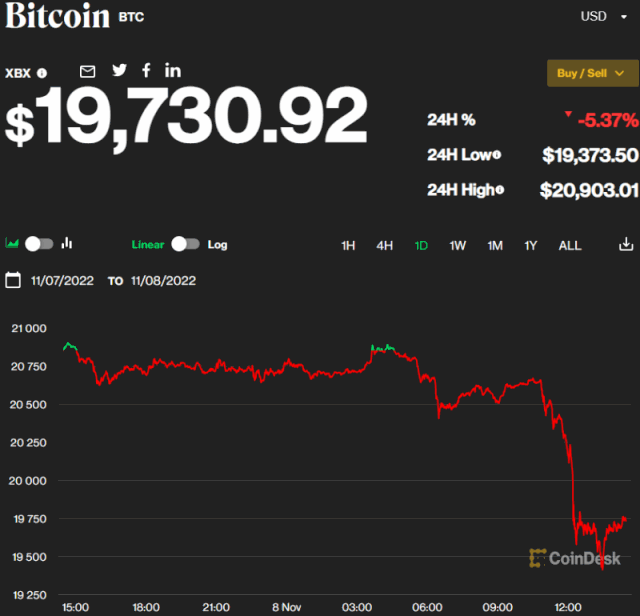Select the 1W time range
This screenshot has height=616, width=640.
[458, 245]
